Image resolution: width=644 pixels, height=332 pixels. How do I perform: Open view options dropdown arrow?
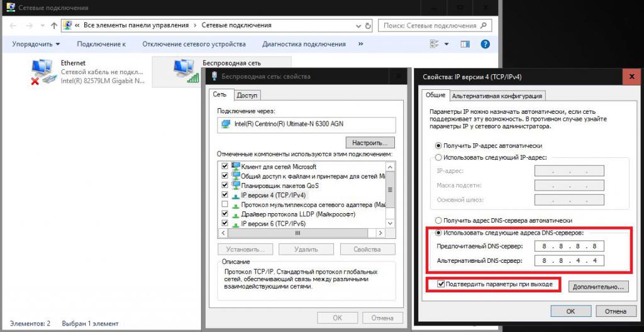(x=447, y=44)
